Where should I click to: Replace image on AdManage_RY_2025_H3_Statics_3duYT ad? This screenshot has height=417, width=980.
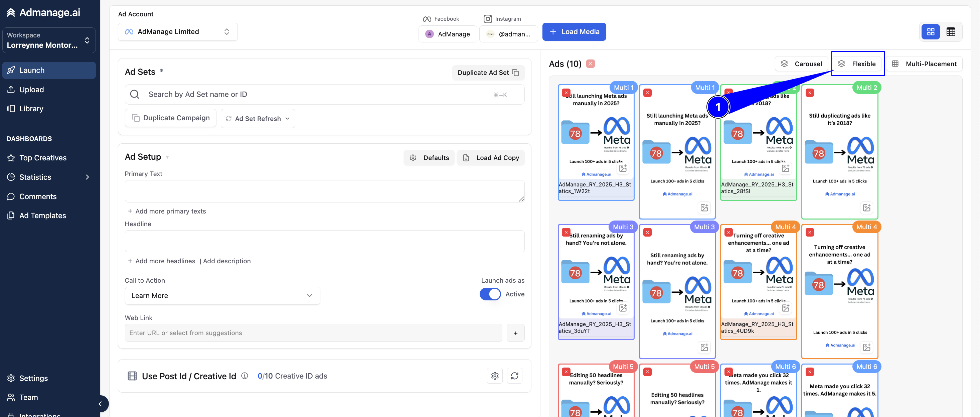coord(623,308)
